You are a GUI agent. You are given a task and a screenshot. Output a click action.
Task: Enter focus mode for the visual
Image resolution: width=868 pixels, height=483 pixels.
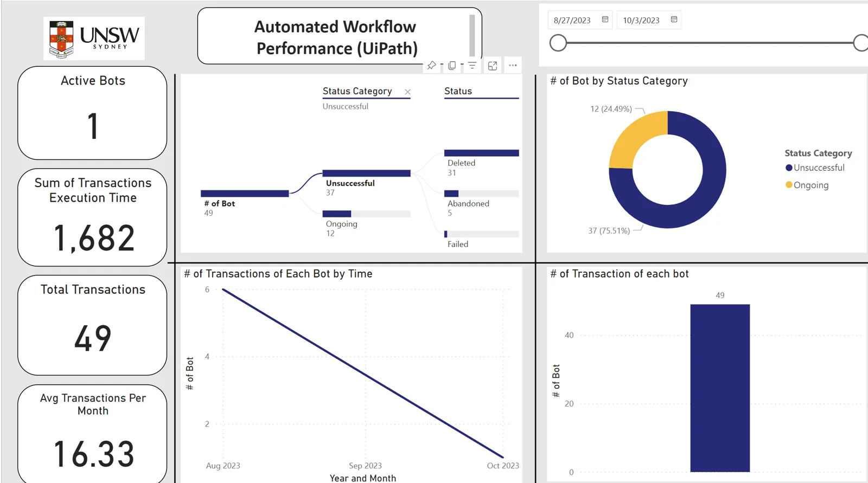[493, 66]
